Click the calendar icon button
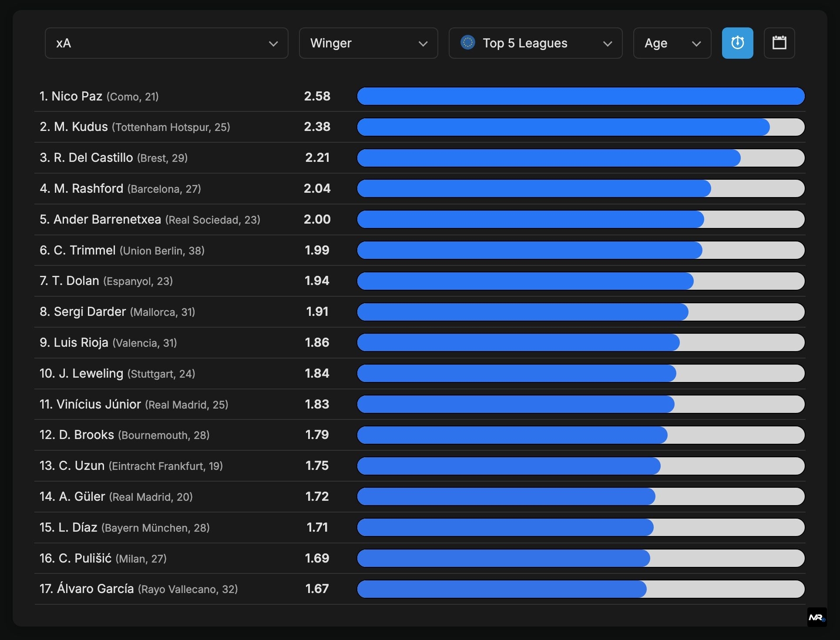The image size is (840, 640). click(779, 43)
